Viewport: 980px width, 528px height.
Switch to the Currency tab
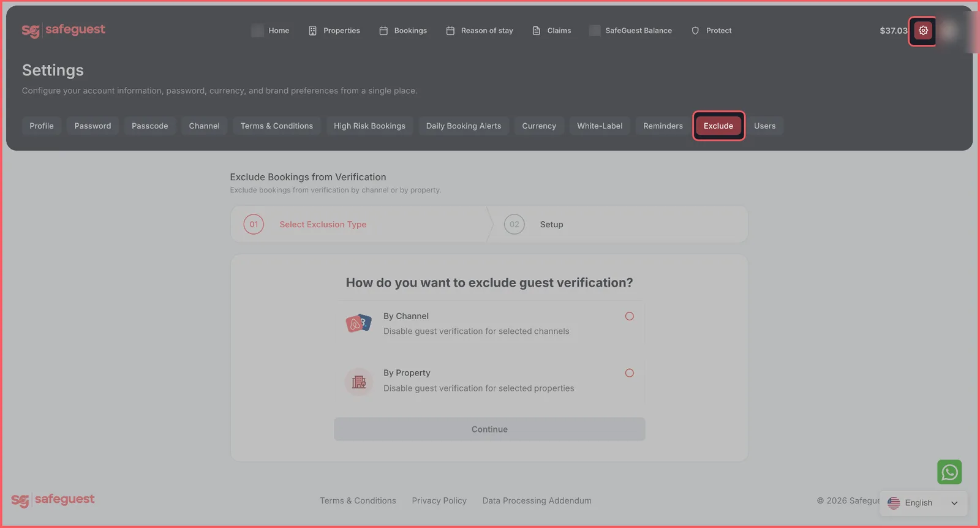[x=539, y=126]
